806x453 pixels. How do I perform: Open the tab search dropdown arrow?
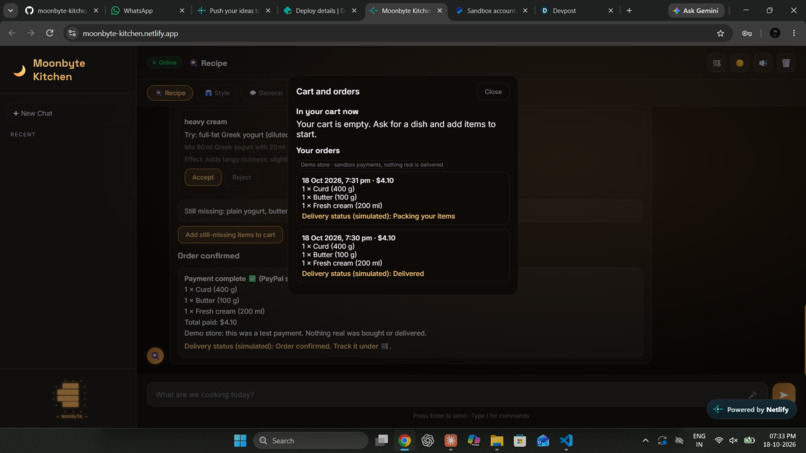(10, 10)
